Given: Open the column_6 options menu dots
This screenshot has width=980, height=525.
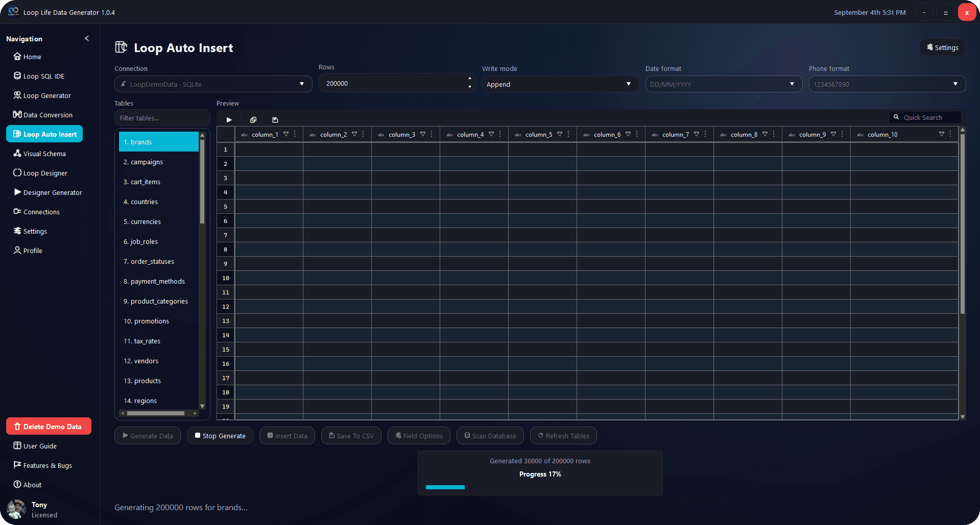Looking at the screenshot, I should coord(637,134).
